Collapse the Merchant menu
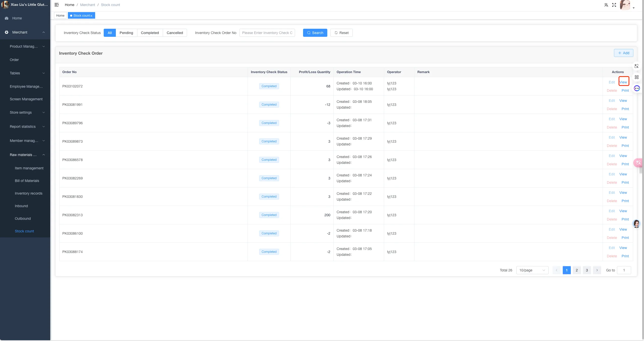The width and height of the screenshot is (644, 341). [x=44, y=32]
